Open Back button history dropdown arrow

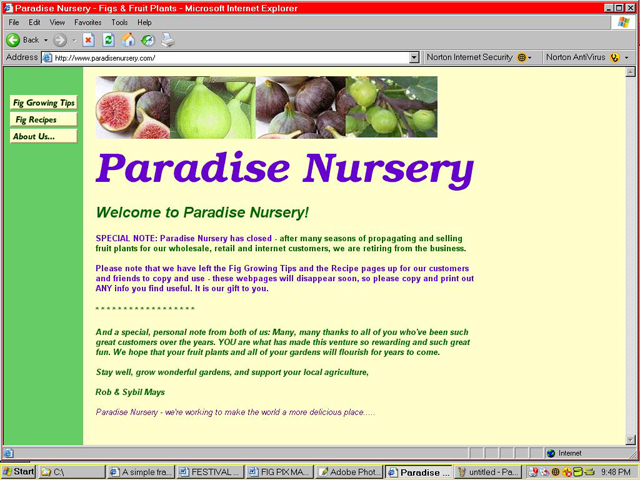pos(46,40)
